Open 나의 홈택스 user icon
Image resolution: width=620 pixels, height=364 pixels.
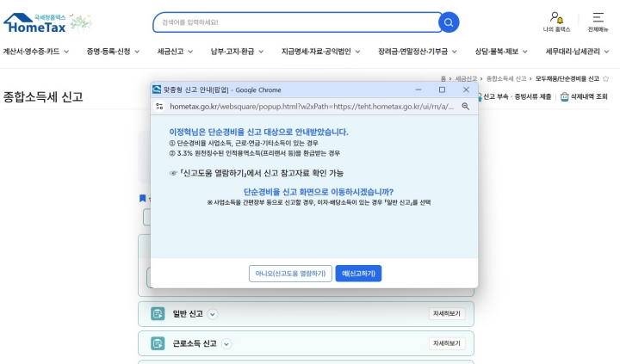556,22
